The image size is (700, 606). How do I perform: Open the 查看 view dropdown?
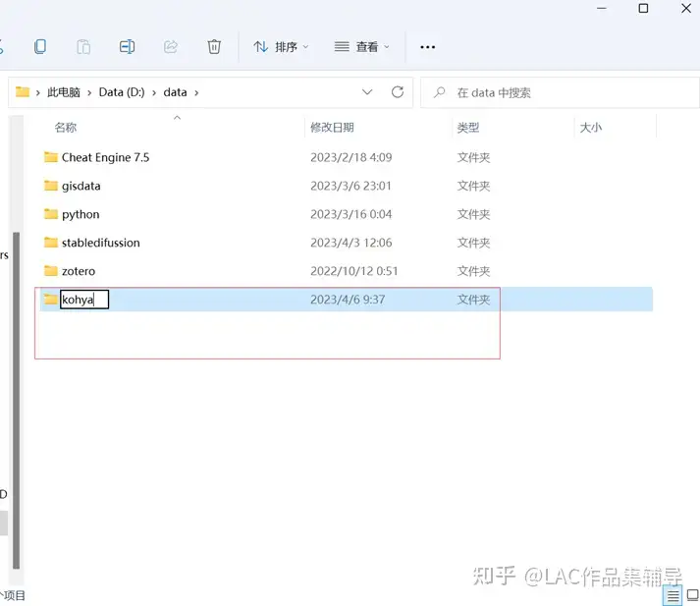361,46
